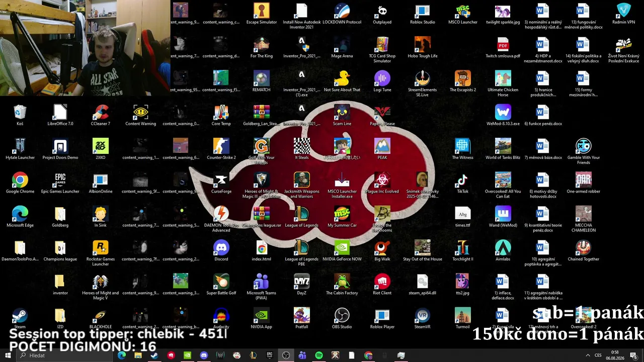Open Roblox Studio shortcut
This screenshot has width=644, height=362.
423,11
